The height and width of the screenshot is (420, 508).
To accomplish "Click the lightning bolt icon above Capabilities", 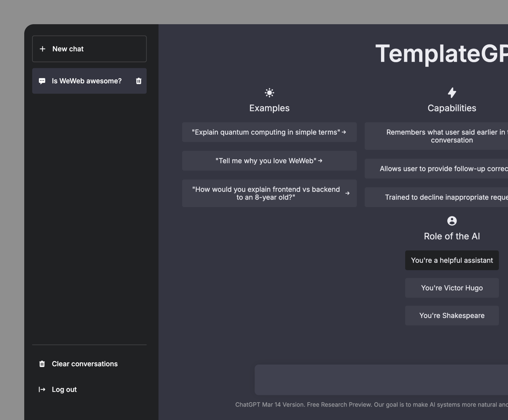I will [452, 93].
